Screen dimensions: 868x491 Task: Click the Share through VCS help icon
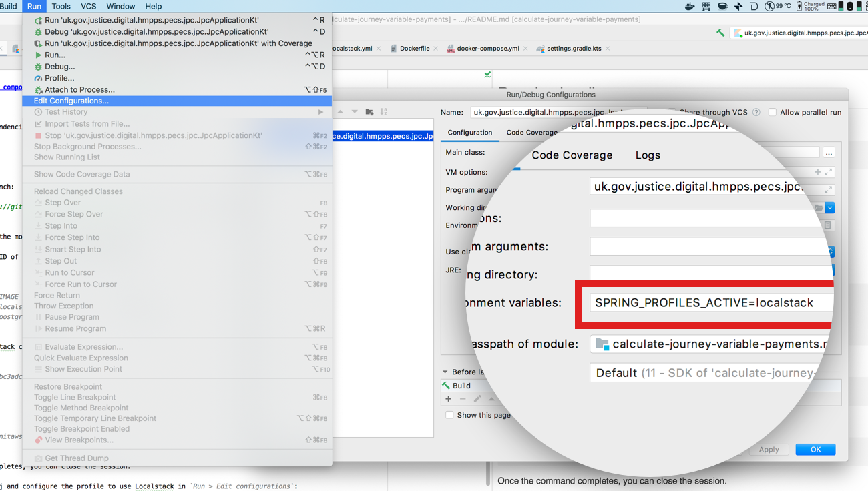[x=756, y=113]
